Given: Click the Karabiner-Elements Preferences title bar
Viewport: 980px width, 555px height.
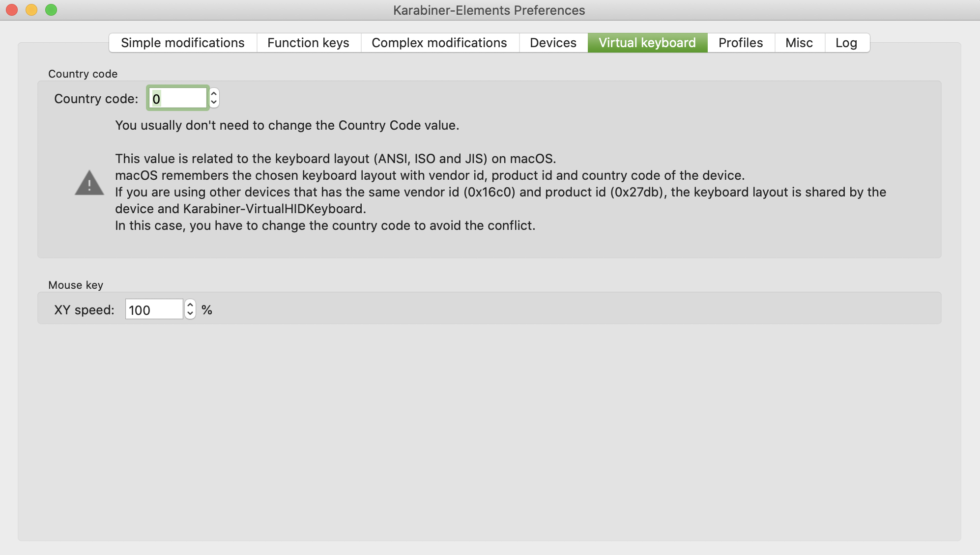Looking at the screenshot, I should pos(489,10).
